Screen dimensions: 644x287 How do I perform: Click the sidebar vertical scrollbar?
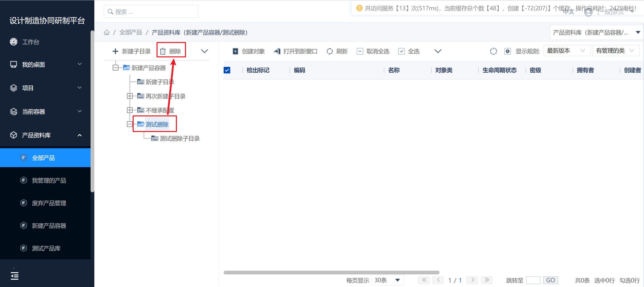pos(92,111)
